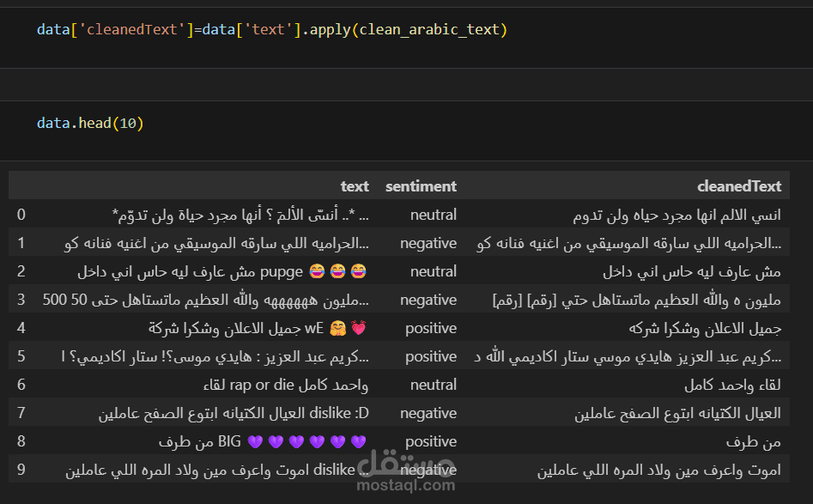Select row index 3 label

point(21,300)
